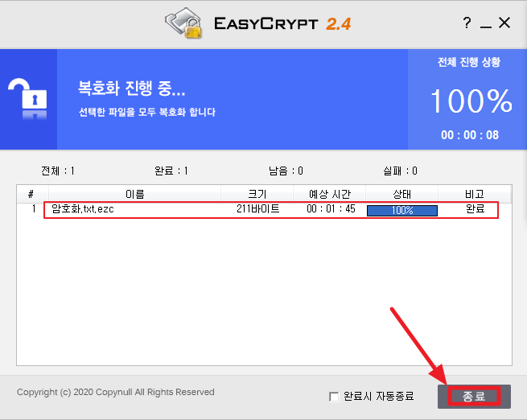Click the 100% progress bar in 상태 column
Image resolution: width=527 pixels, height=420 pixels.
402,210
